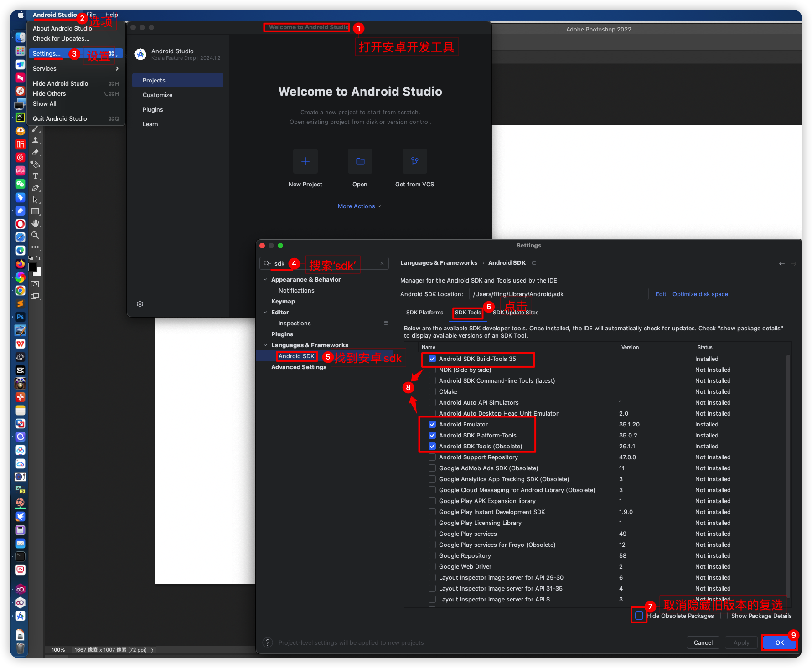This screenshot has height=668, width=812.
Task: Click the black foreground color swatch
Action: (x=32, y=267)
